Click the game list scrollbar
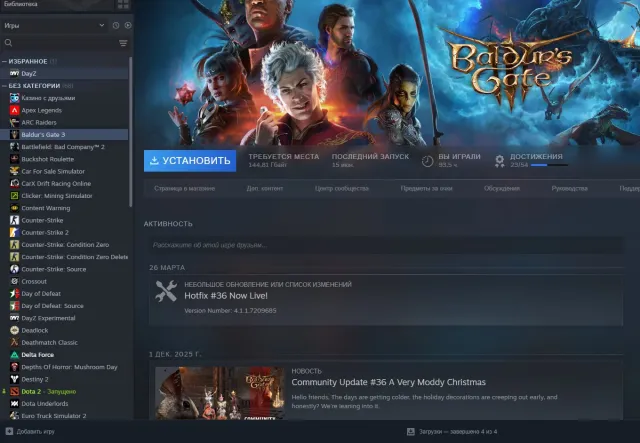 click(131, 132)
